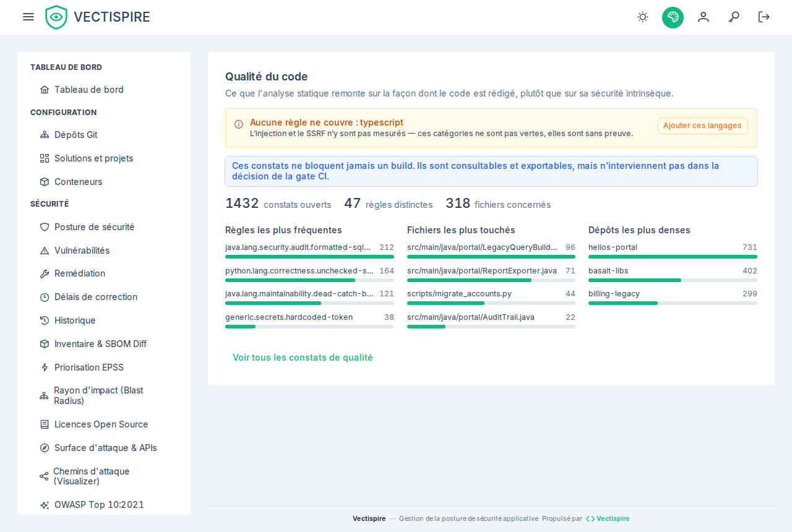Click the formatted-sql rule progress bar
This screenshot has height=532, width=792.
309,257
